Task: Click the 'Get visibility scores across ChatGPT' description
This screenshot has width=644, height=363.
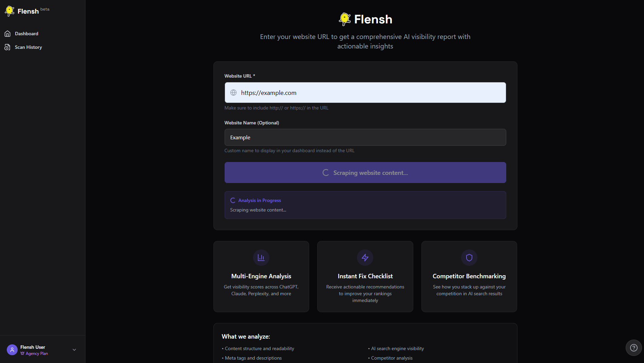Action: [261, 290]
